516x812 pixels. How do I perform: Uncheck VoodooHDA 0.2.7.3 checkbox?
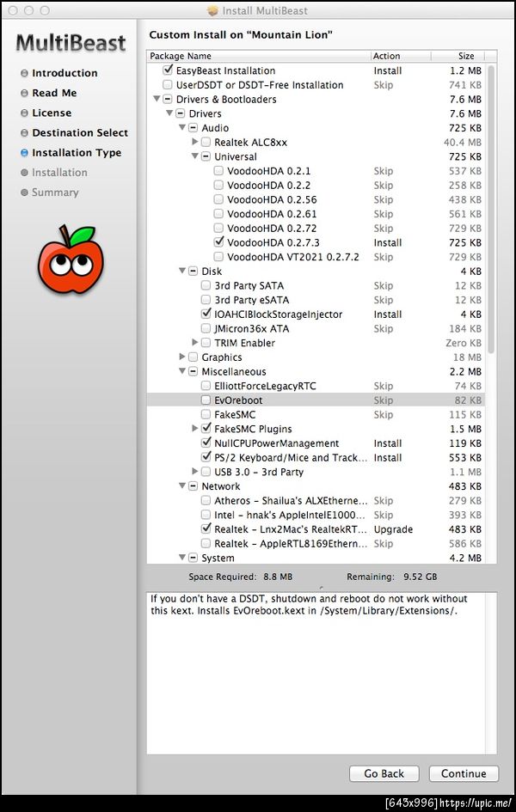[x=218, y=241]
